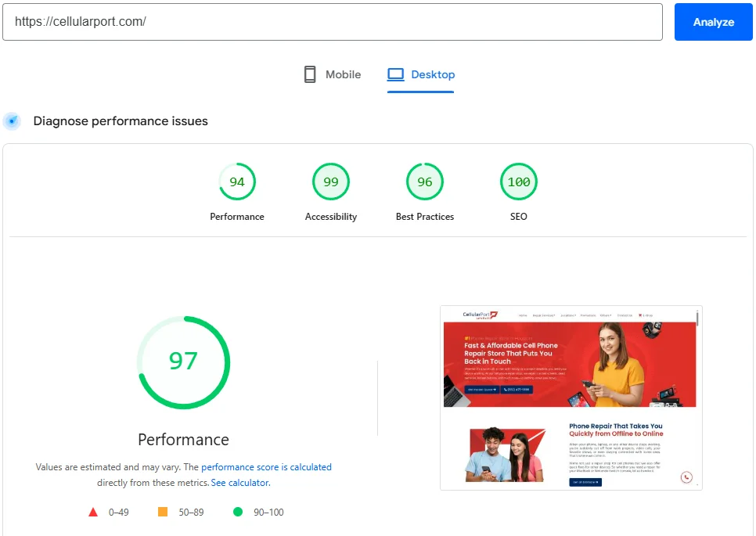Expand Repair Services menu in the site preview
Viewport: 756px width, 536px height.
pyautogui.click(x=543, y=315)
